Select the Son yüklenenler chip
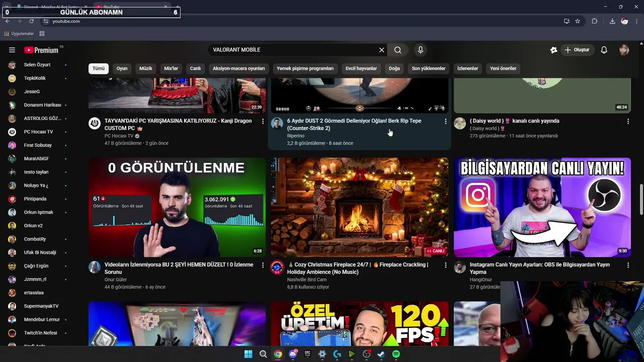Image resolution: width=644 pixels, height=362 pixels. [429, 68]
